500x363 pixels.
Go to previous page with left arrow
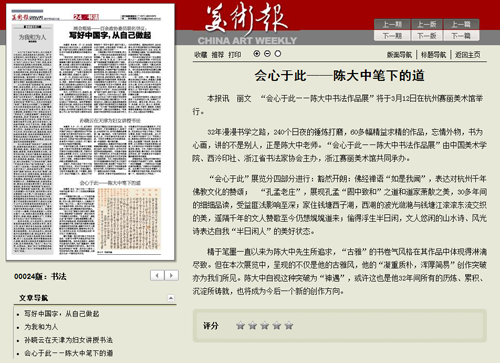(x=157, y=275)
